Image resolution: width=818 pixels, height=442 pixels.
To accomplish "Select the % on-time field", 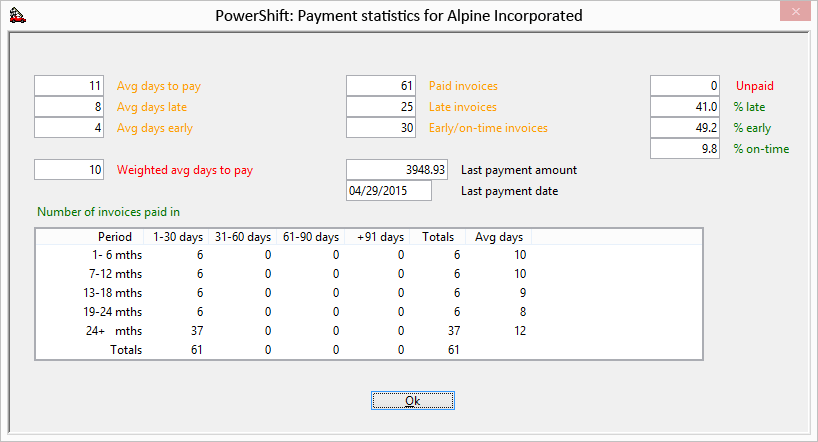I will (685, 149).
